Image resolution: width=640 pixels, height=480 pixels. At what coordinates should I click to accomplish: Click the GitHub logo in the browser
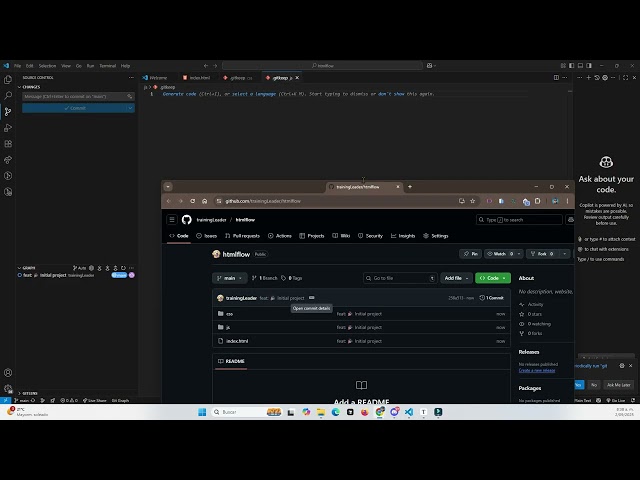tap(187, 220)
